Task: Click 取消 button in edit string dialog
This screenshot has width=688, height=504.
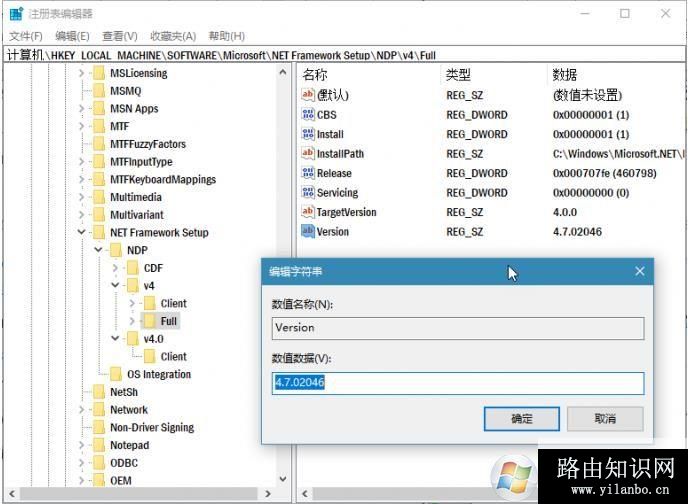Action: click(x=605, y=419)
